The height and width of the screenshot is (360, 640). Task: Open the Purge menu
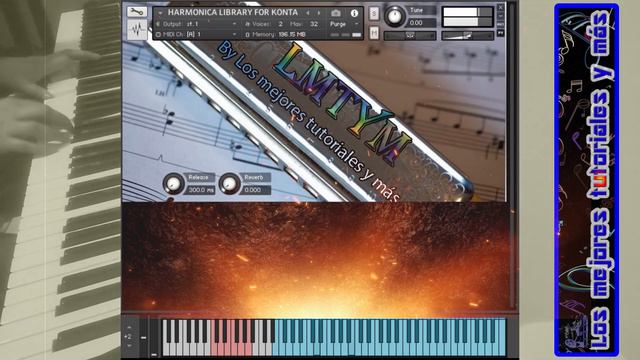[x=344, y=24]
